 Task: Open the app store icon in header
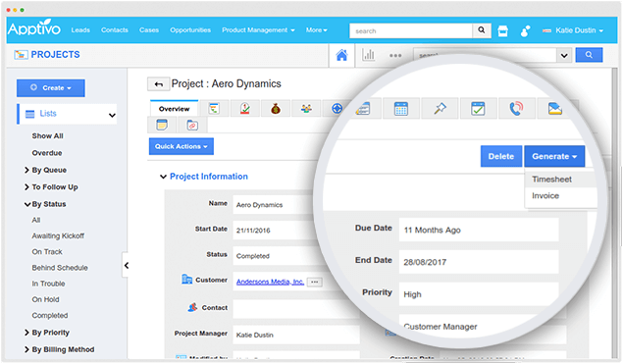tap(502, 30)
